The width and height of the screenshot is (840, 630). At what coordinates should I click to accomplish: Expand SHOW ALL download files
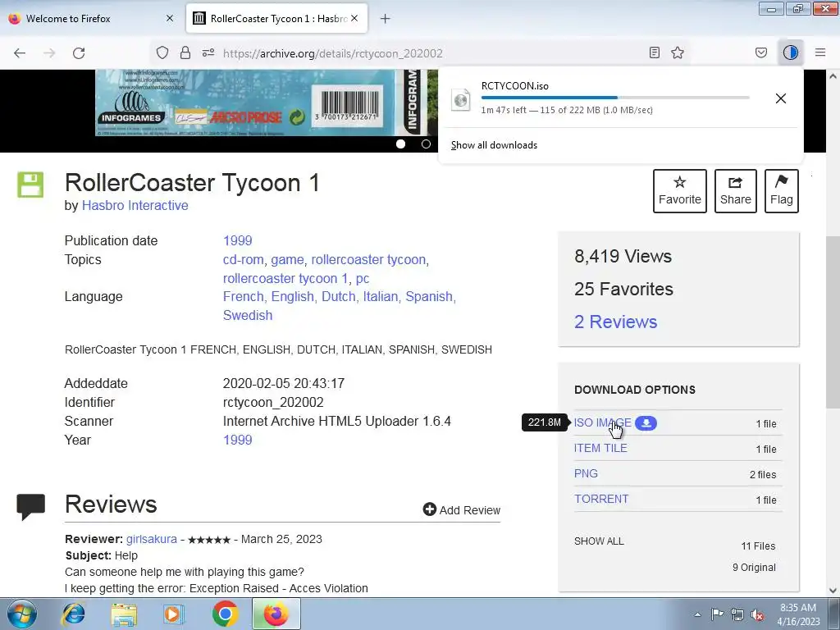(599, 541)
